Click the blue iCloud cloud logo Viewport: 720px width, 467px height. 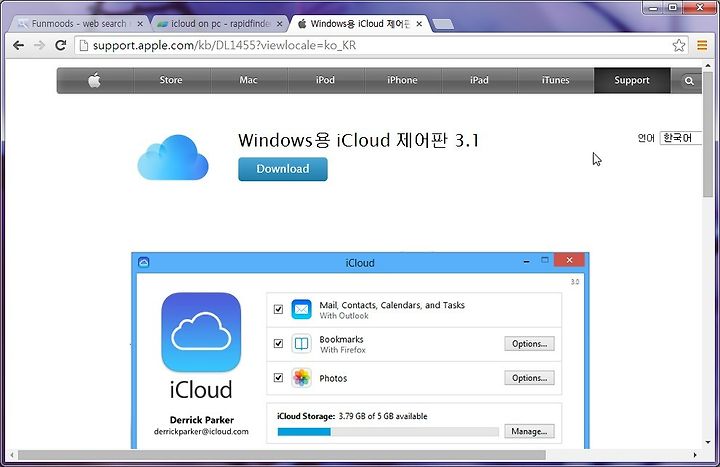(x=173, y=157)
